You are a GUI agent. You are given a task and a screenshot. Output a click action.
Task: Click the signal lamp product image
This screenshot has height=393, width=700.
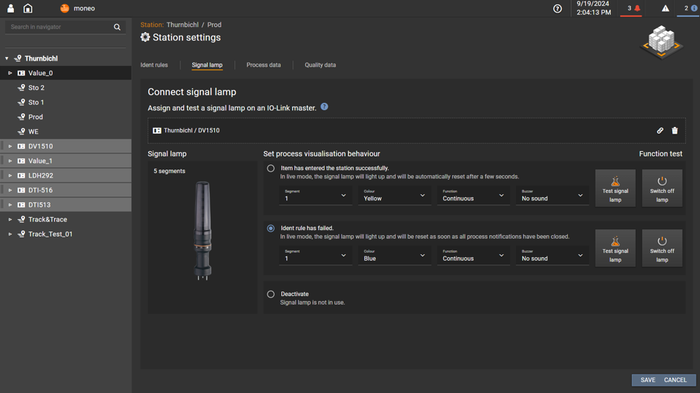(203, 230)
